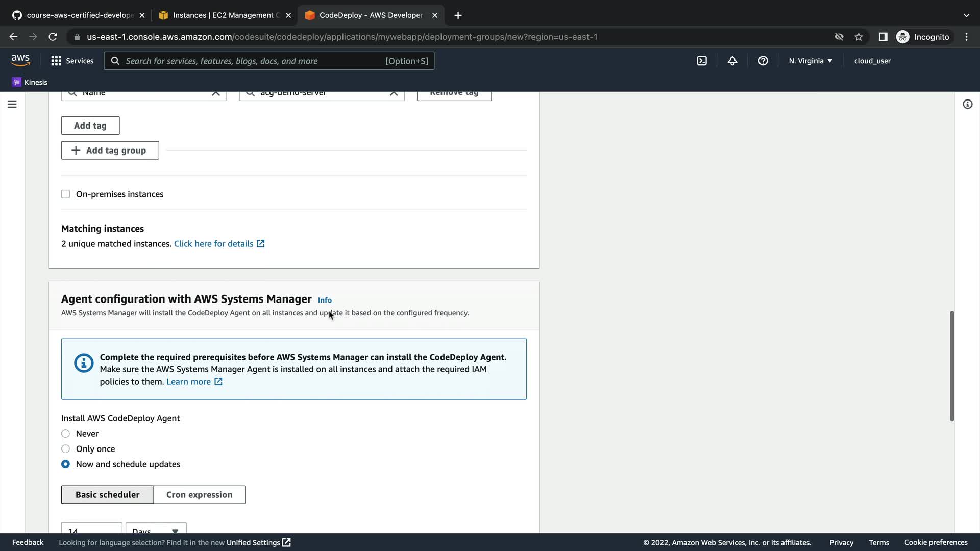980x551 pixels.
Task: Select the Only once radio button
Action: pos(65,449)
